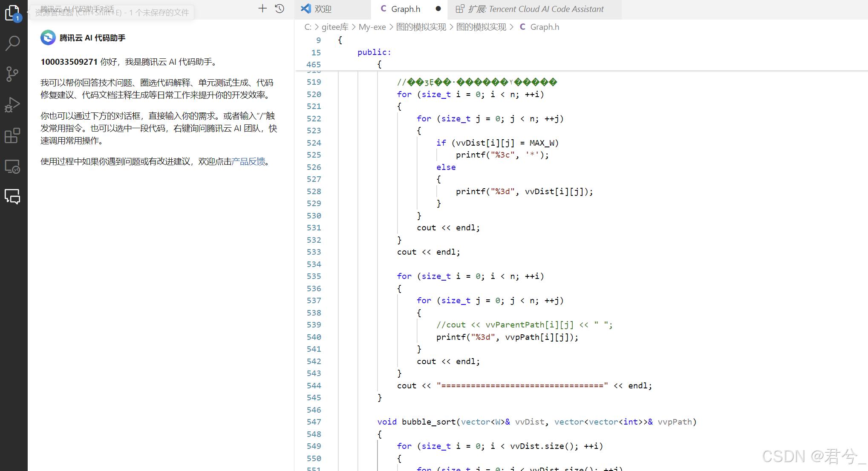This screenshot has height=471, width=868.
Task: Click the new chat plus icon
Action: (262, 8)
